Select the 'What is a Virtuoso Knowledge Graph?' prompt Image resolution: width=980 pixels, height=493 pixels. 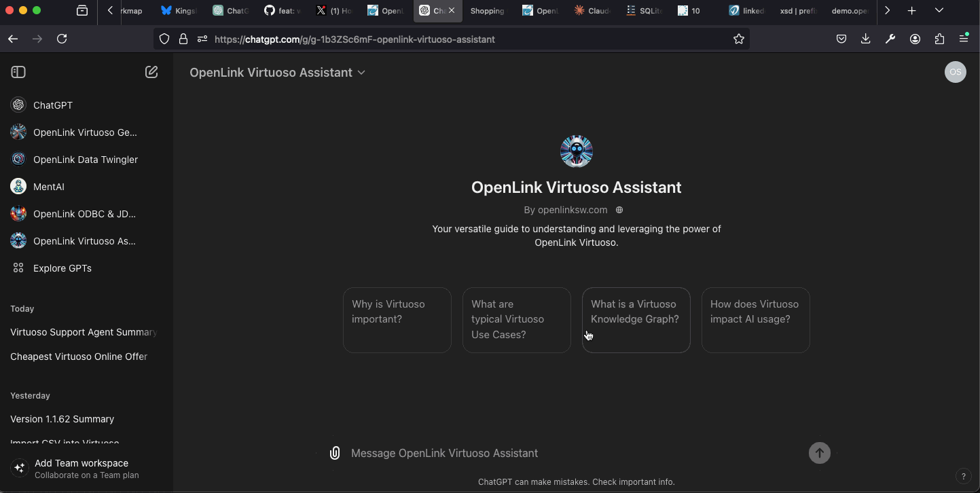pos(636,320)
